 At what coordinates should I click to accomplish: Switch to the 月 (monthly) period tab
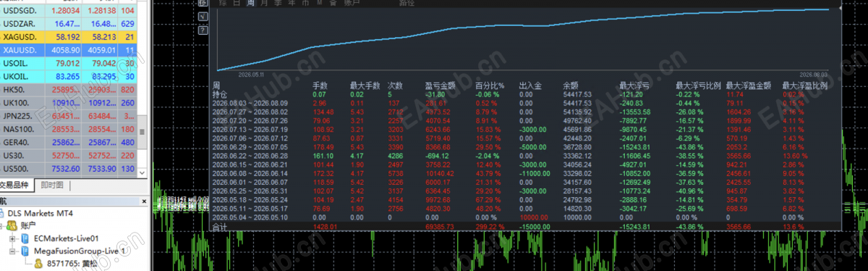click(x=264, y=4)
